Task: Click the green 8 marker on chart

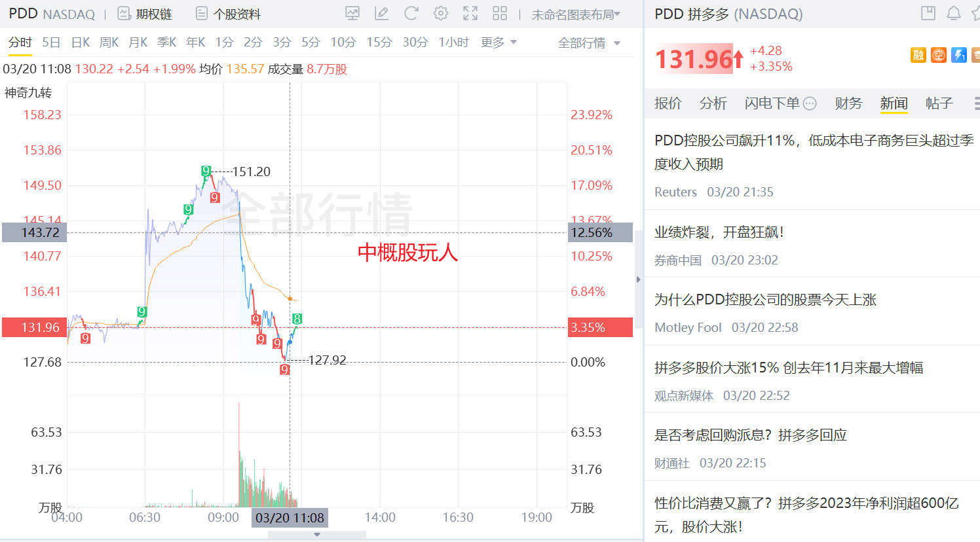Action: click(x=297, y=319)
